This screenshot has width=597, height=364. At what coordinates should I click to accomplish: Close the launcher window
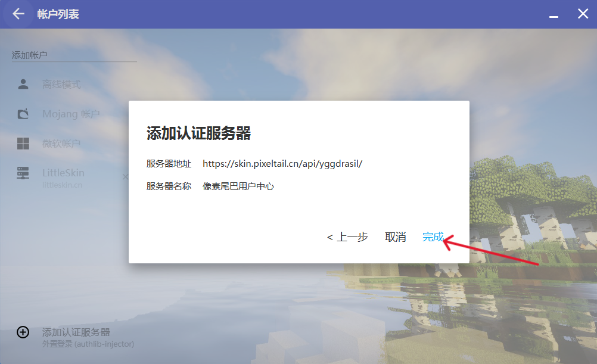point(583,14)
